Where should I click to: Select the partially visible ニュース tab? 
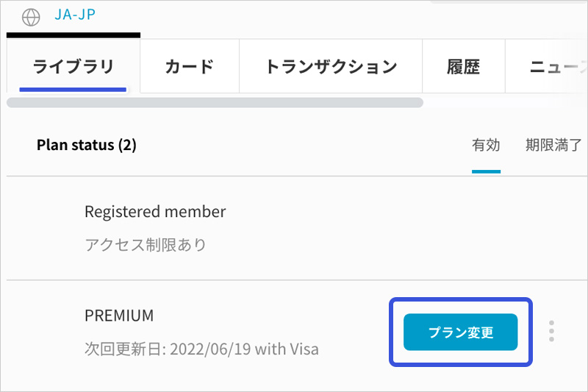pyautogui.click(x=547, y=66)
